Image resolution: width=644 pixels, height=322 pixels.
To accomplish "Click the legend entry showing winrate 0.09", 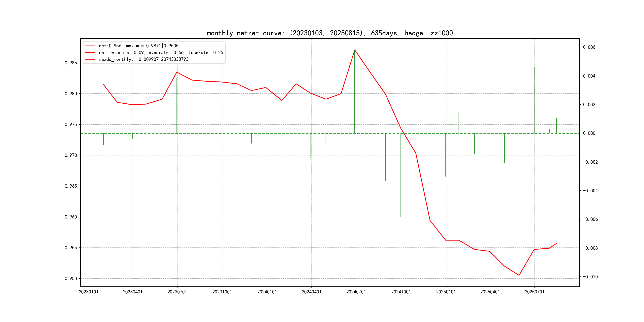I will coord(161,52).
